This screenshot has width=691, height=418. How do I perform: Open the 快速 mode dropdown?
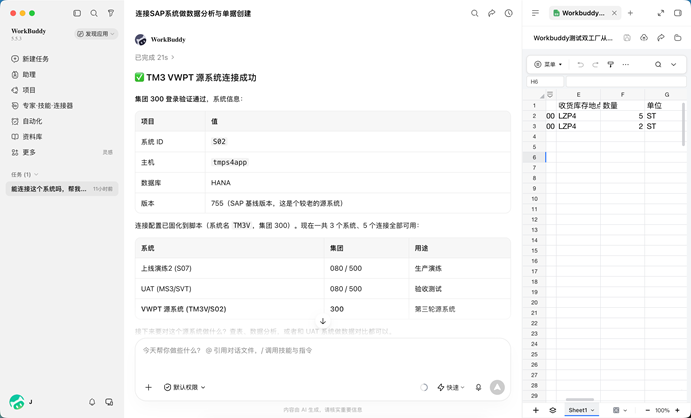pyautogui.click(x=451, y=387)
